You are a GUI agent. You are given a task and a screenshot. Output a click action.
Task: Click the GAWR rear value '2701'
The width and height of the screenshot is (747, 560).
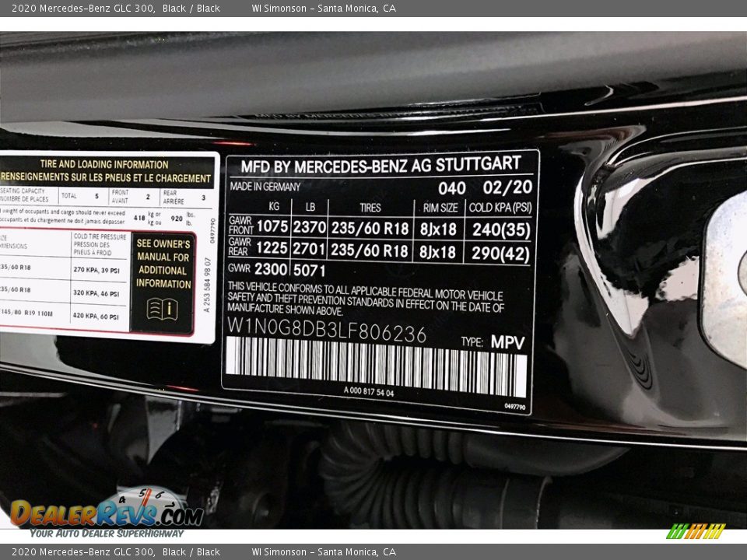(309, 249)
